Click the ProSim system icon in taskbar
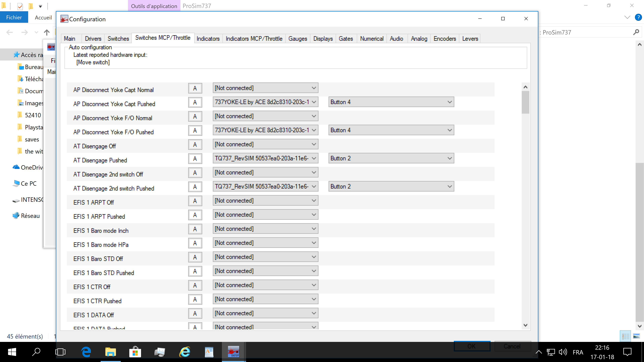644x362 pixels. coord(233,352)
